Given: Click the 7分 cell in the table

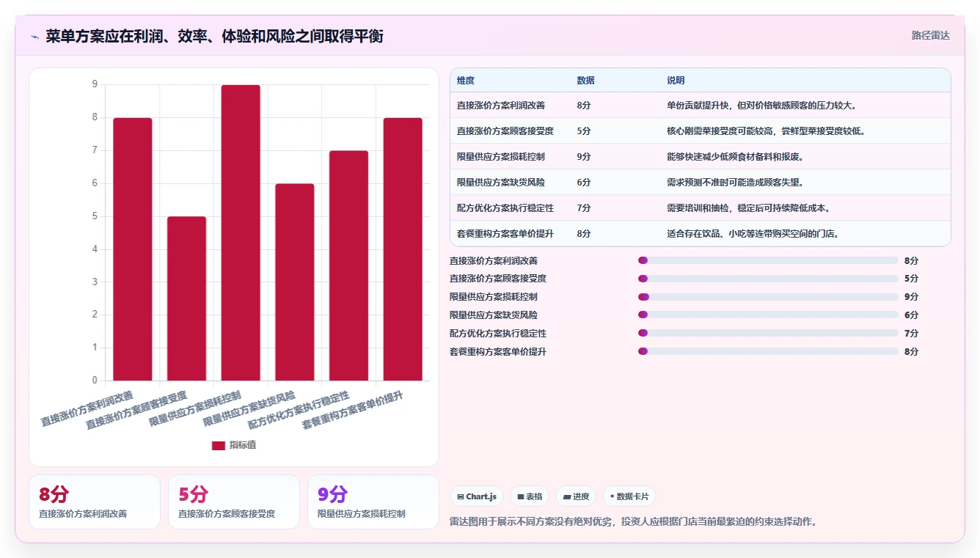Looking at the screenshot, I should (x=584, y=208).
